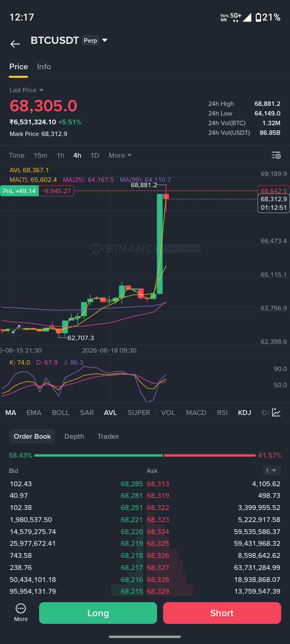Tap ask price 68,327
The width and height of the screenshot is (290, 644).
click(158, 568)
